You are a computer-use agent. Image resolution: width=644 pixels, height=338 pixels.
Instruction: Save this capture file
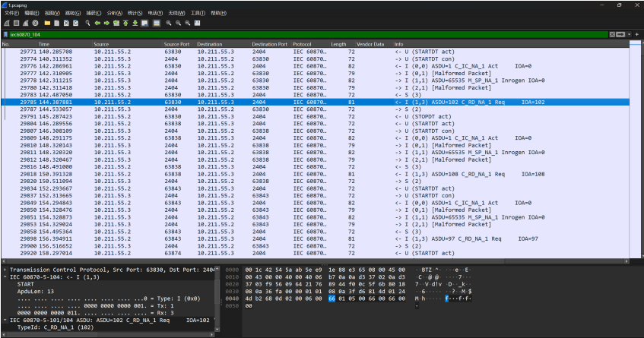57,23
